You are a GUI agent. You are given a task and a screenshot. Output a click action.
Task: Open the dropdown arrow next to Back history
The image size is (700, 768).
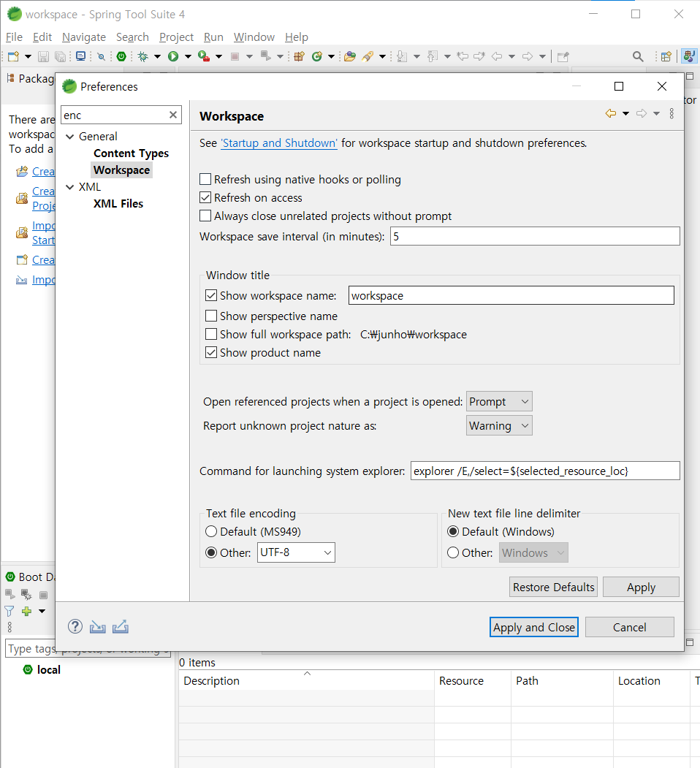click(x=625, y=114)
